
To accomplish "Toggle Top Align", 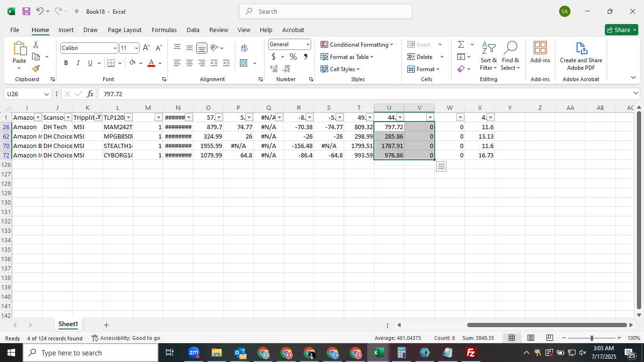I will click(x=177, y=48).
